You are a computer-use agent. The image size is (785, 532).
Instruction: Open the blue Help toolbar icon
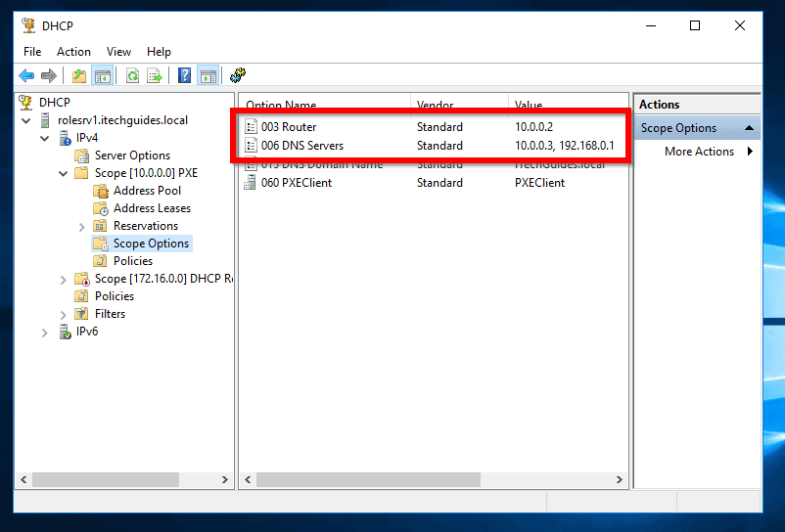184,76
